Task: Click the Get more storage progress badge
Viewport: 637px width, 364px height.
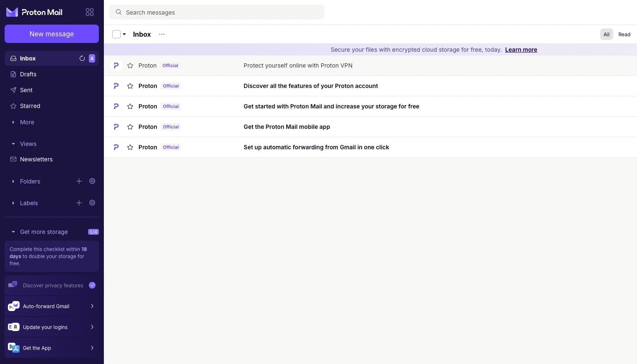Action: click(93, 232)
